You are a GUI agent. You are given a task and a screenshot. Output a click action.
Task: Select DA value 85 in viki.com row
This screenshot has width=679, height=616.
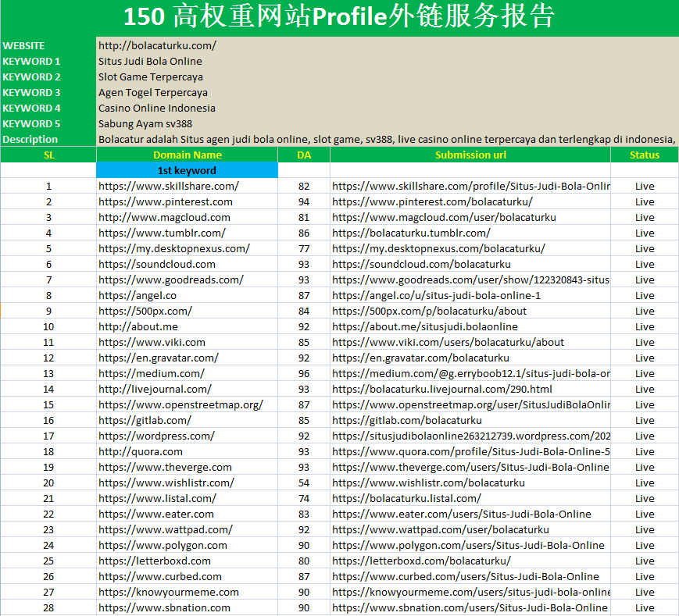pos(304,342)
